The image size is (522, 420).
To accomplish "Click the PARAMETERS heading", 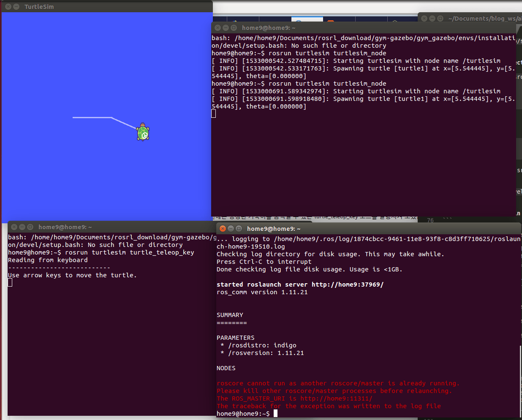I will (236, 338).
